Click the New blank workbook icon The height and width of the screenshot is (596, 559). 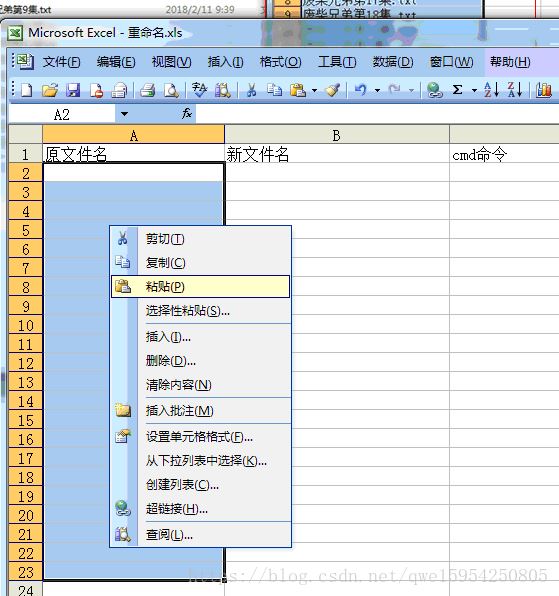click(27, 90)
